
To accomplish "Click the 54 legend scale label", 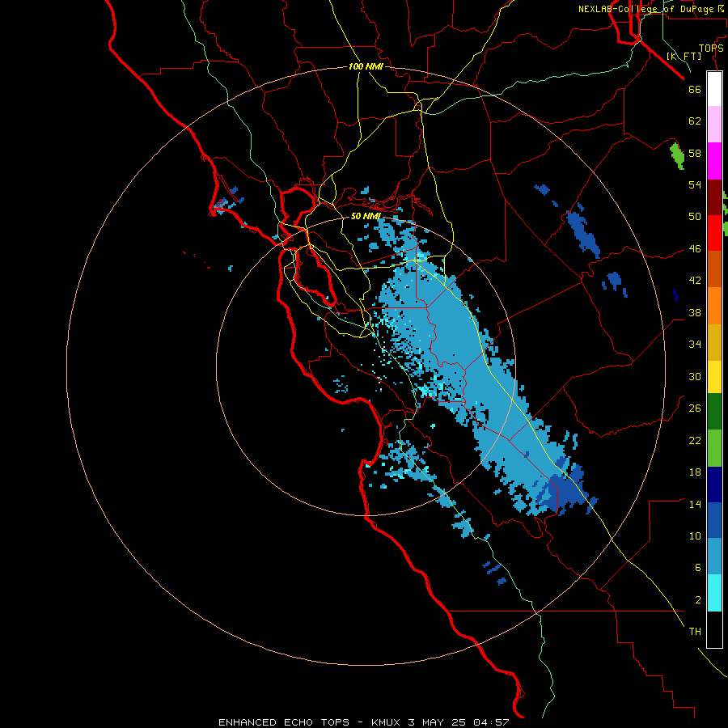I will [x=695, y=184].
